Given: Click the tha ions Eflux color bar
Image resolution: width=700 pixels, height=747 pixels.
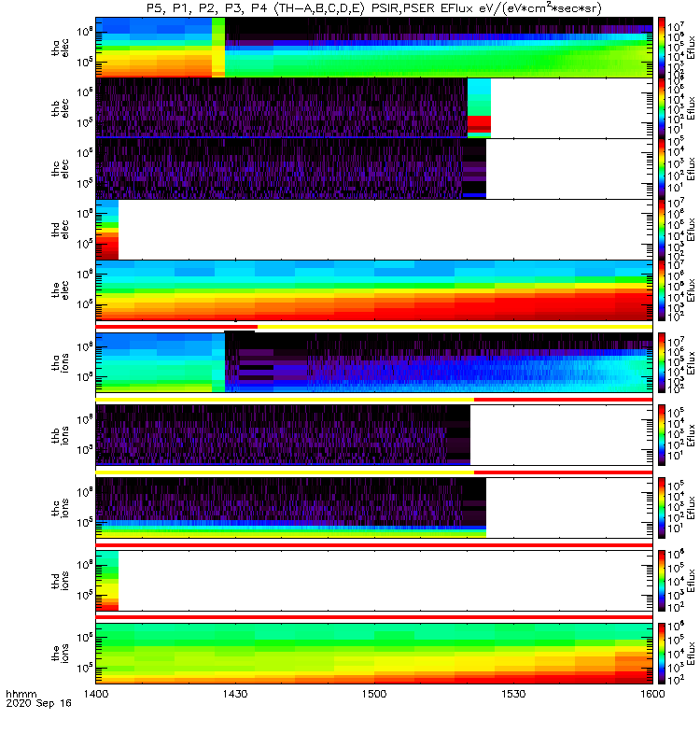Looking at the screenshot, I should [x=662, y=362].
